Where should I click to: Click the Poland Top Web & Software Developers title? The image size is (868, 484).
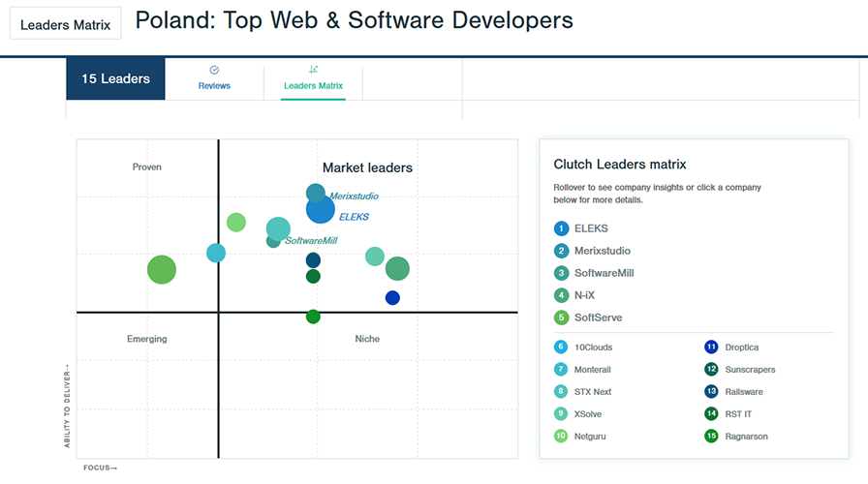click(355, 20)
